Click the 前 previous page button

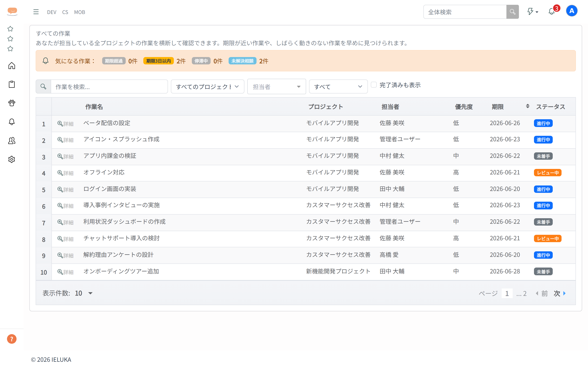pyautogui.click(x=542, y=293)
